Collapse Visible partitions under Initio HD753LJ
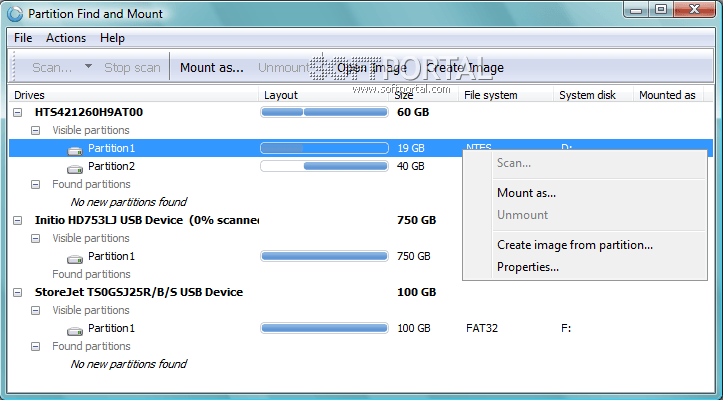 (36, 238)
